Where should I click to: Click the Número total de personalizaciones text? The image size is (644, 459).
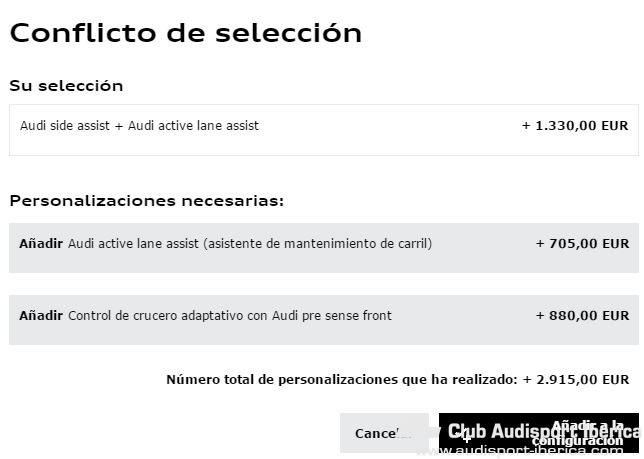(342, 379)
